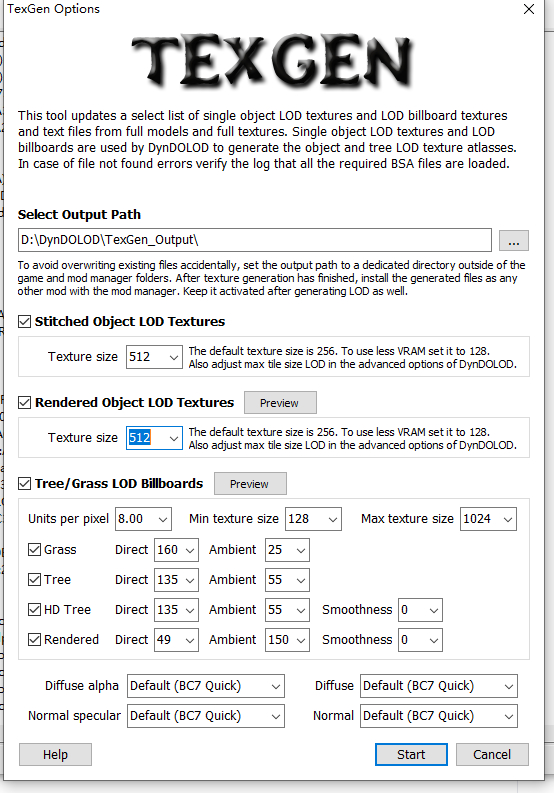Disable Tree/Grass LOD Billboards checkbox
The height and width of the screenshot is (793, 554).
[x=24, y=483]
